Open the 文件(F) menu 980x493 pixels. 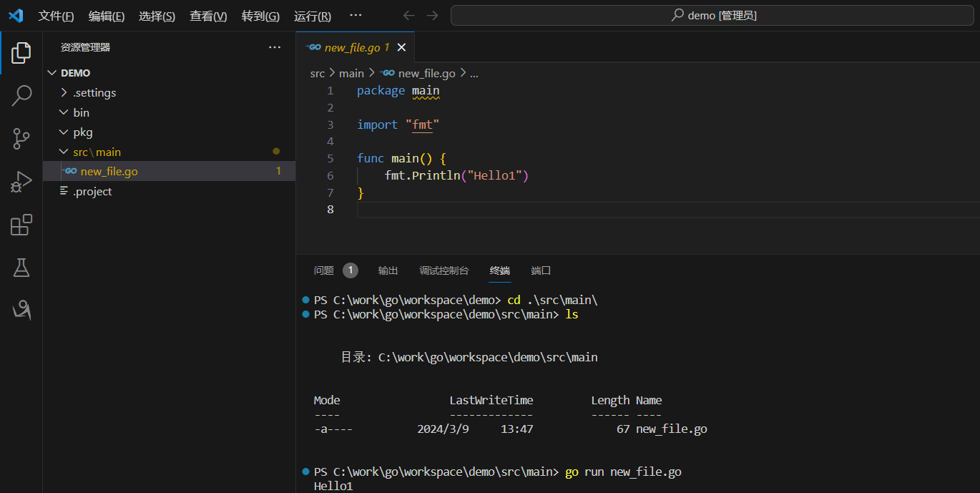coord(56,16)
